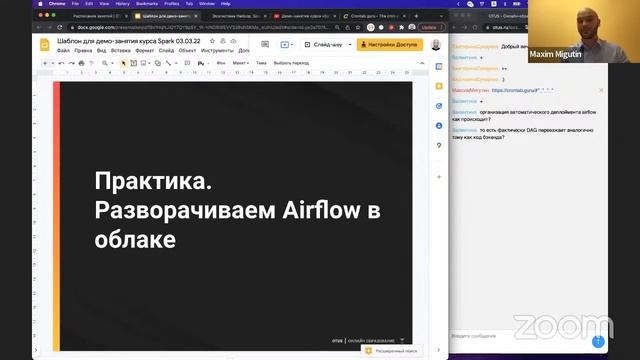Start the Слайд-шоу presentation
The image size is (640, 360).
click(x=324, y=44)
